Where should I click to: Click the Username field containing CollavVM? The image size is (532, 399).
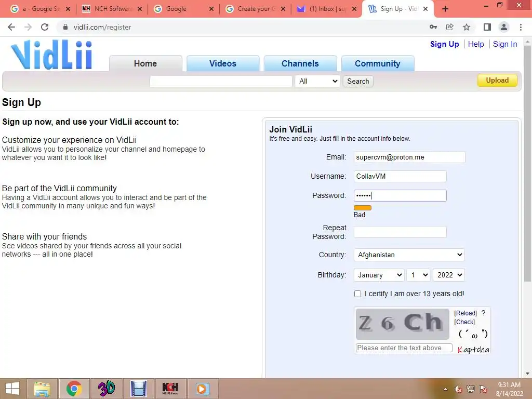click(x=400, y=176)
